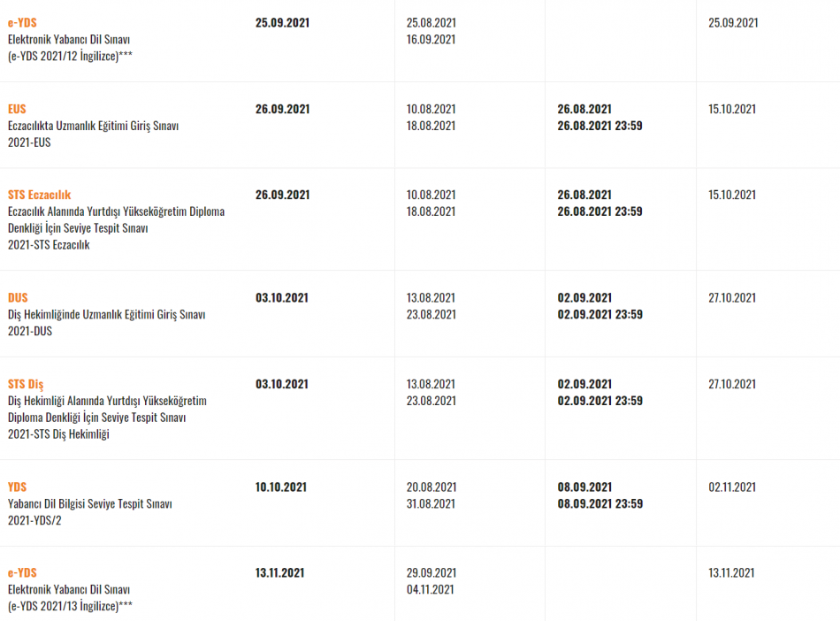Open the e-YDS 2021/12 exam link
840x621 pixels.
coord(22,22)
